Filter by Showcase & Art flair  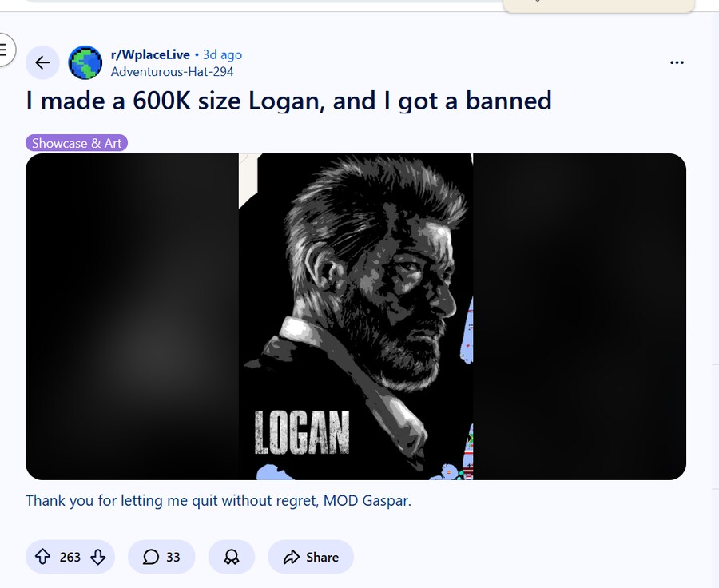[x=77, y=143]
